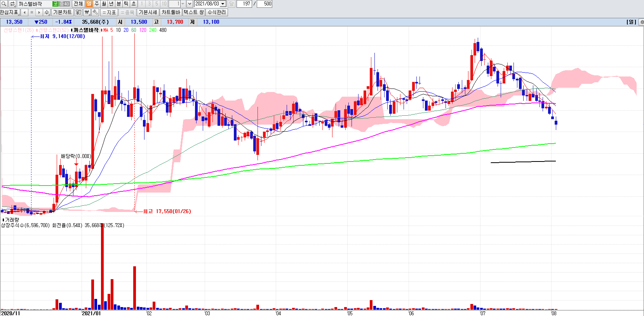
Task: Click the 2021/01 date axis label
Action: [x=91, y=313]
